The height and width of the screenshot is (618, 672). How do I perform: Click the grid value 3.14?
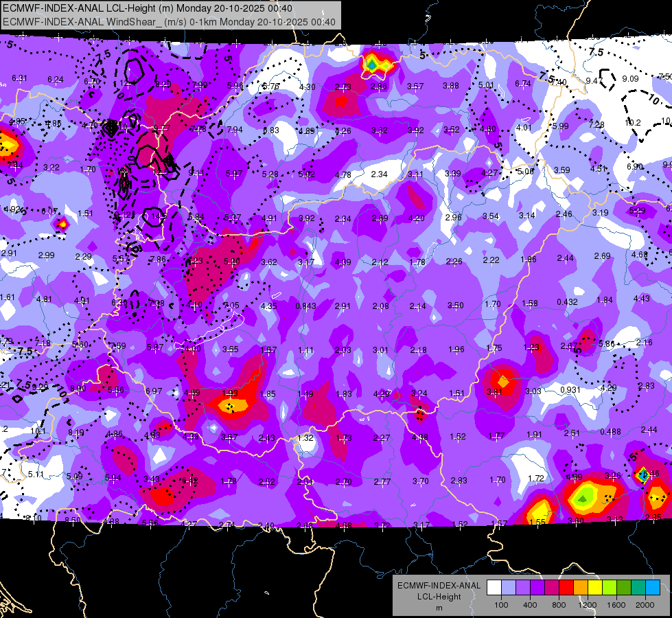click(527, 216)
